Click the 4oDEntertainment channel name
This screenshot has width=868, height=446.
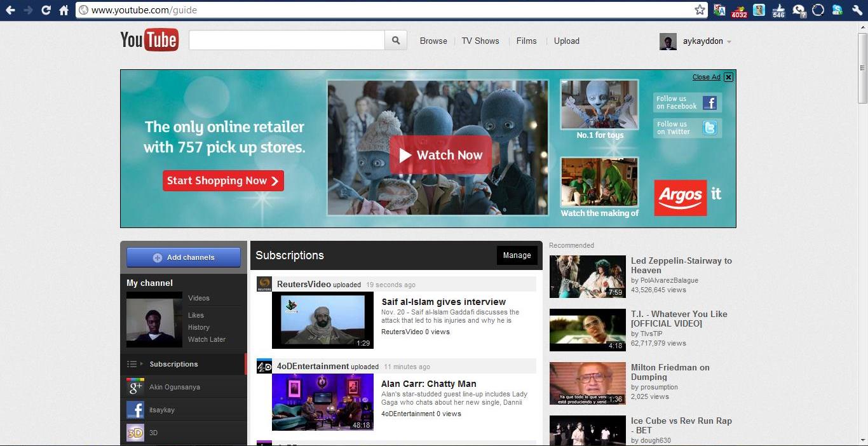pyautogui.click(x=313, y=366)
